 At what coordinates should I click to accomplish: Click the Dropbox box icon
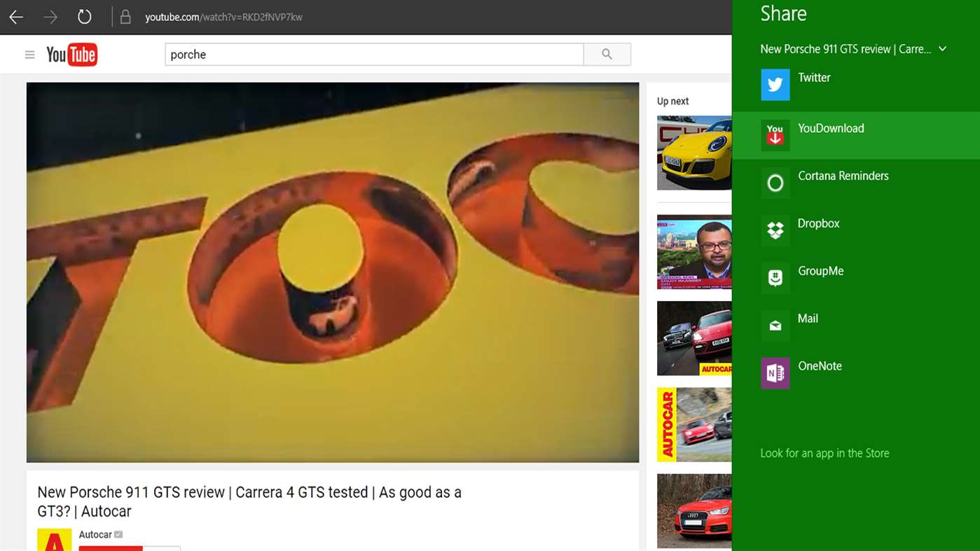point(775,230)
